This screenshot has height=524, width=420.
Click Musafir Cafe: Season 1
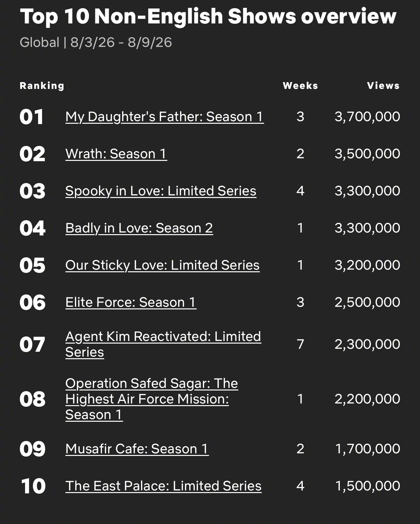click(137, 449)
